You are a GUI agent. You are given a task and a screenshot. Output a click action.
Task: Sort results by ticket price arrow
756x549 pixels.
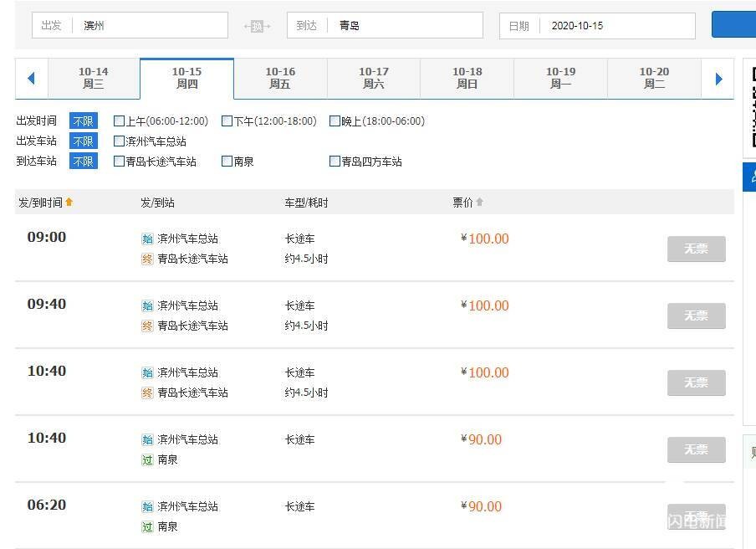(480, 203)
